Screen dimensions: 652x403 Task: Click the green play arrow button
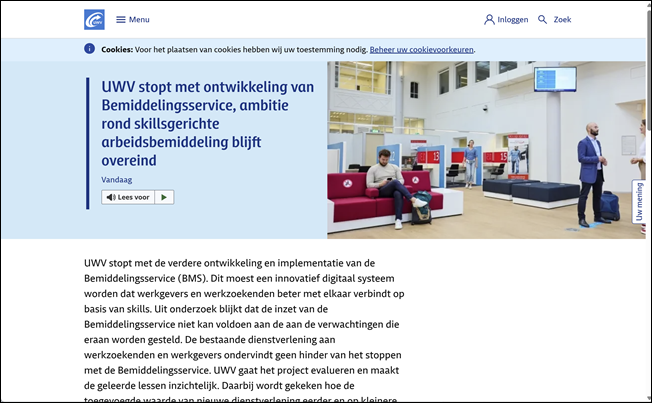(164, 197)
